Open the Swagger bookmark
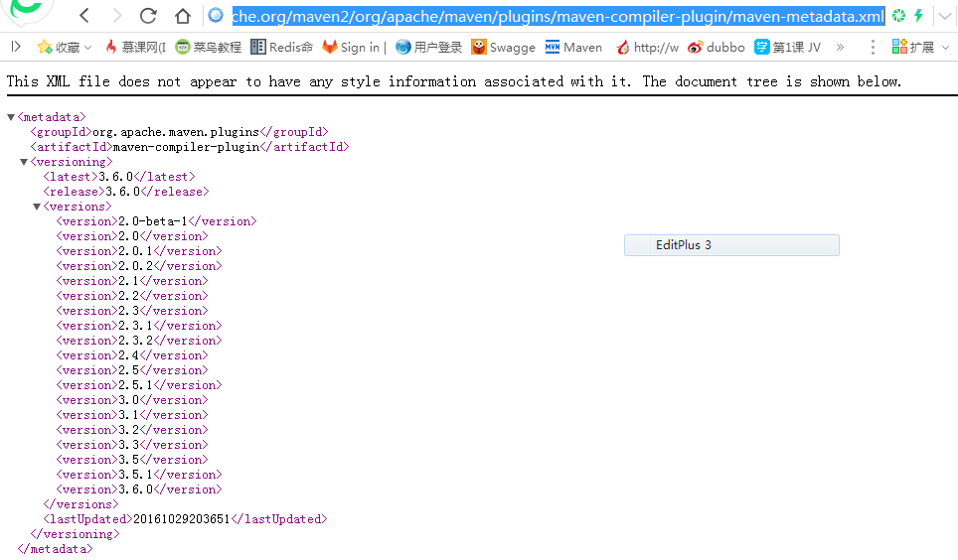 coord(504,47)
